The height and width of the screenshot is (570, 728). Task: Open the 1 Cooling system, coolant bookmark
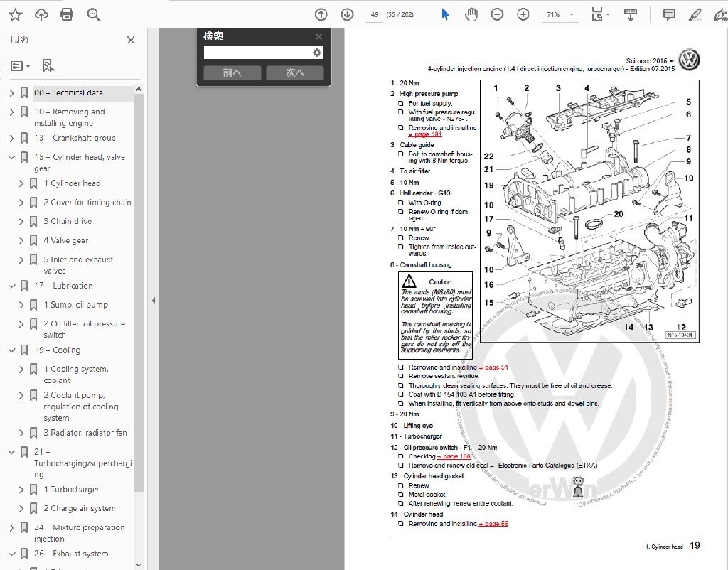click(76, 375)
